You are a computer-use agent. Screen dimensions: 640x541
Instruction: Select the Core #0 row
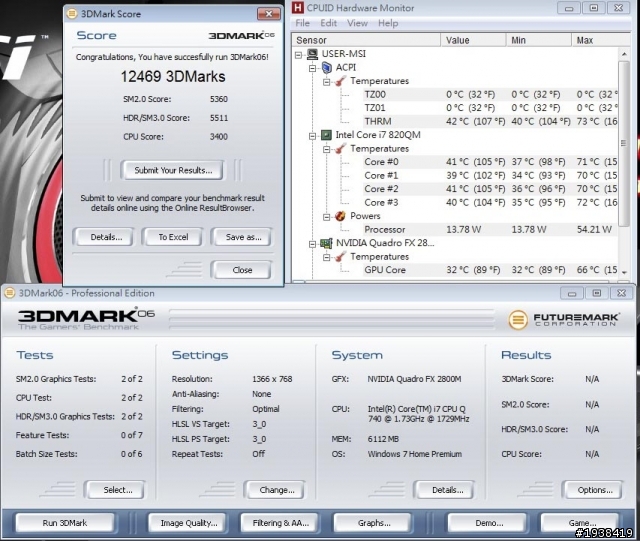coord(490,162)
